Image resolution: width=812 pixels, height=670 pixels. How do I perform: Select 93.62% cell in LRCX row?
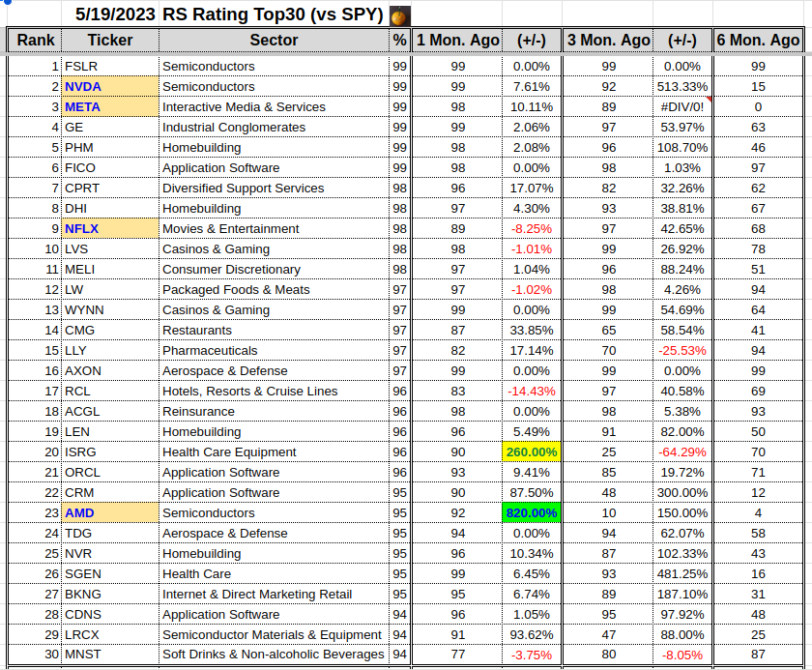(532, 634)
